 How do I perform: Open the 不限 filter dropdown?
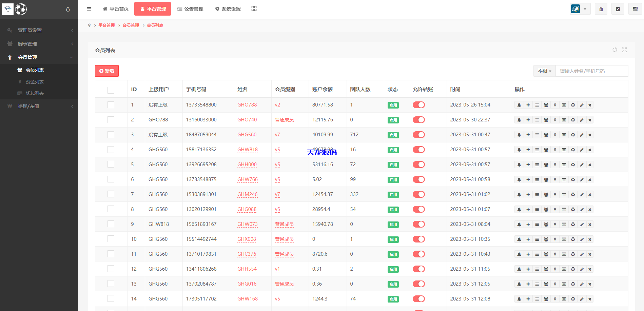544,71
